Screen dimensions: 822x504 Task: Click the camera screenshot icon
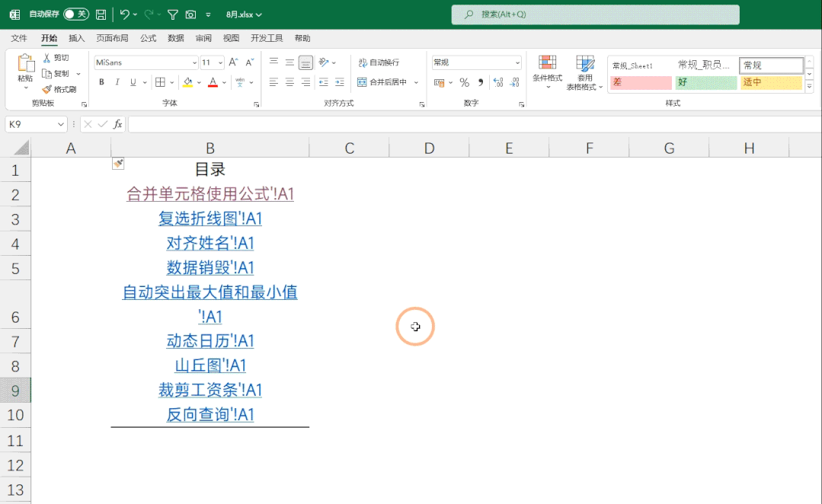(190, 14)
